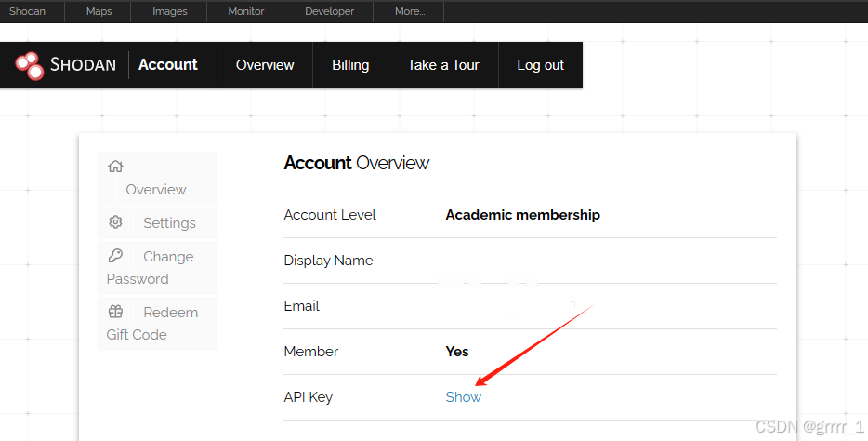
Task: Click the gift icon beside Redeem Gift Code
Action: (x=115, y=312)
